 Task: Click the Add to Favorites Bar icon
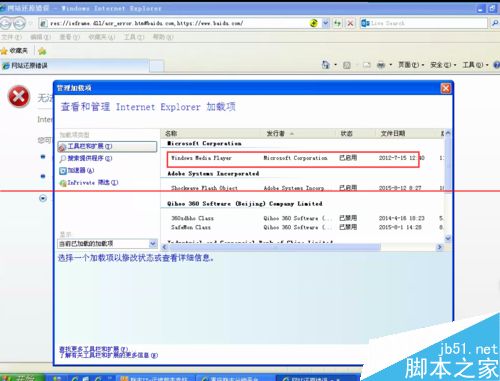tap(42, 51)
